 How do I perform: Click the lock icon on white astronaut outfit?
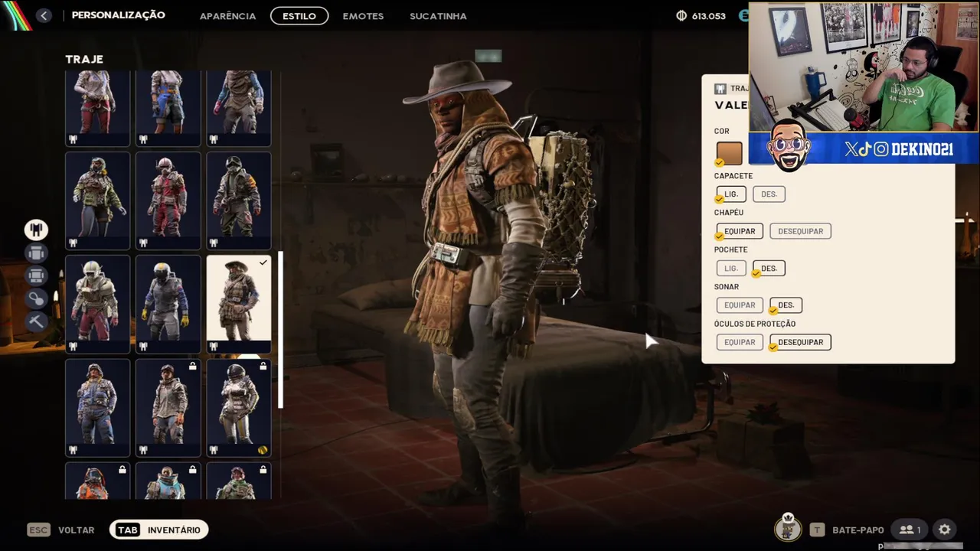[263, 367]
